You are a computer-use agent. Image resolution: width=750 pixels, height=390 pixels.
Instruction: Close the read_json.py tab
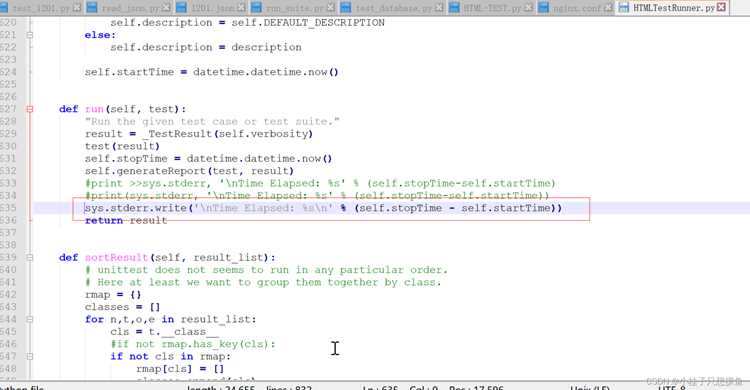[166, 7]
